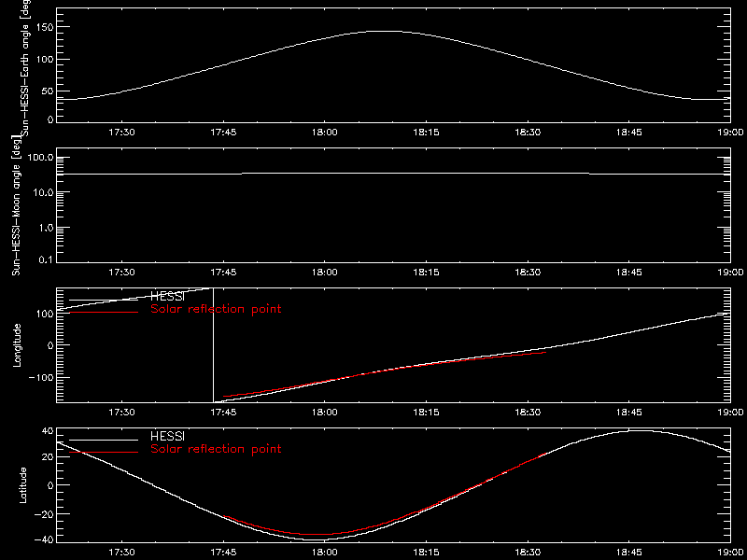Screen dimensions: 747x560
Task: Click white HESSI legend line sample in Latitude plot
Action: (104, 440)
